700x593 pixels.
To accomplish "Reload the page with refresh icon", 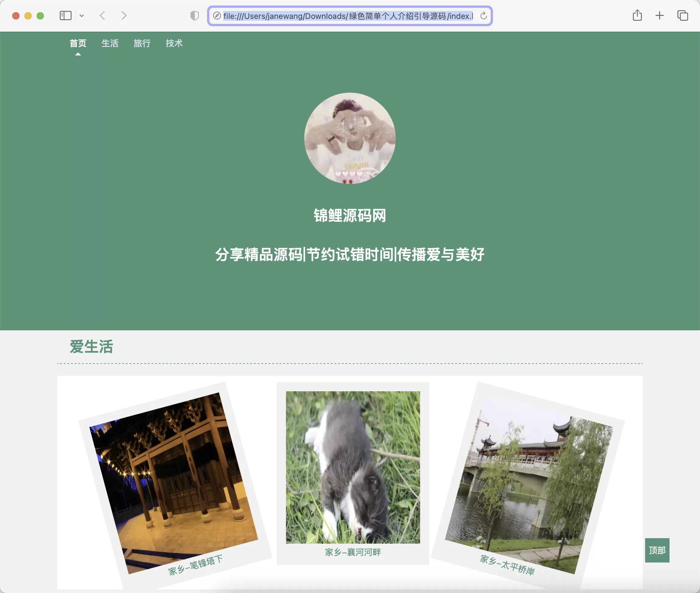I will click(x=483, y=16).
